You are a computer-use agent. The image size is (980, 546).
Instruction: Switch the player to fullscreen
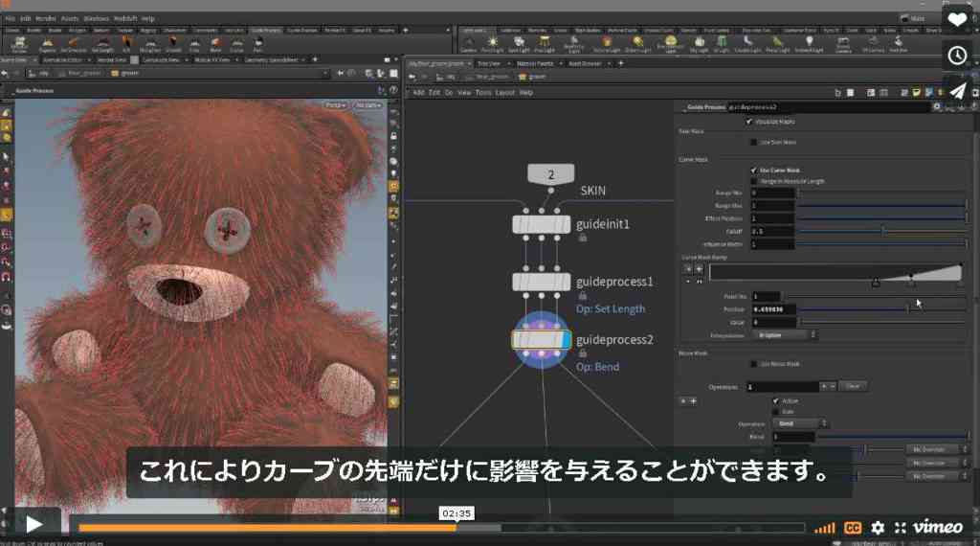(x=900, y=528)
